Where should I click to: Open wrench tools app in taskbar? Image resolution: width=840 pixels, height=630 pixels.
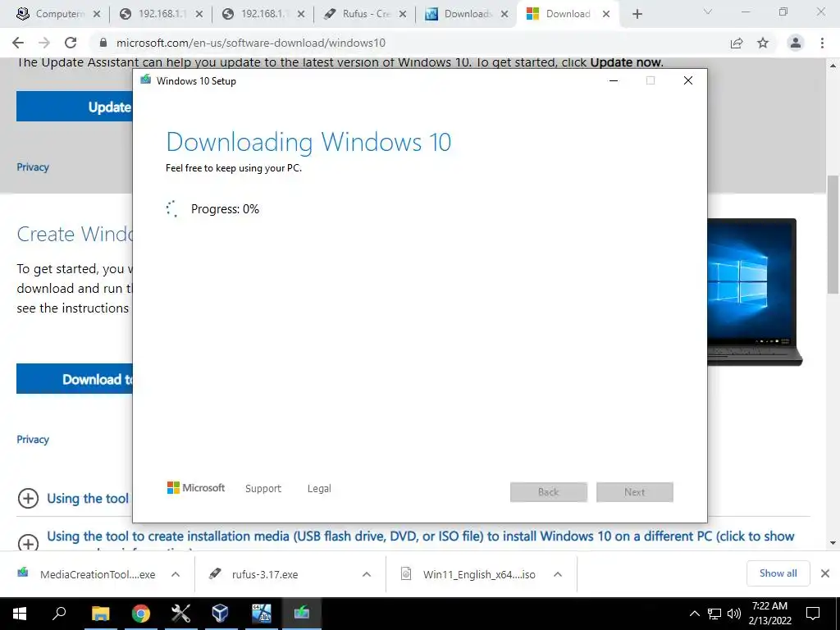181,614
